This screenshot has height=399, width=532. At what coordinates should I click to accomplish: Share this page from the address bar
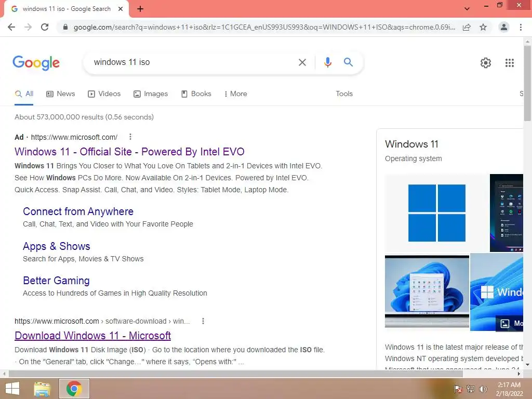coord(467,27)
